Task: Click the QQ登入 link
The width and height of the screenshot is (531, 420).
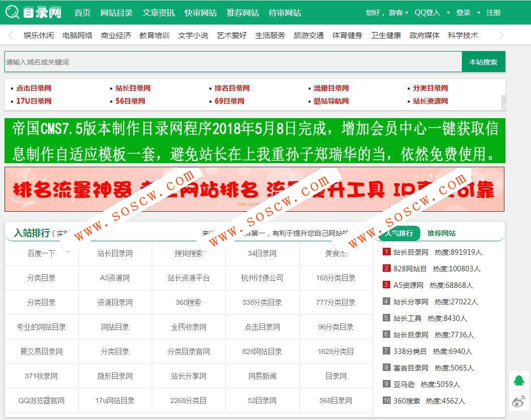Action: pos(427,13)
